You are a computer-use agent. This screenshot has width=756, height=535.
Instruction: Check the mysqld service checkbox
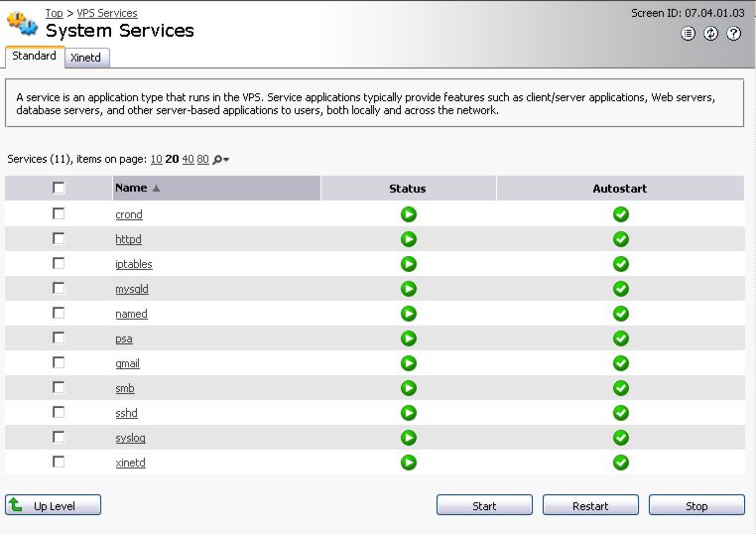(59, 288)
